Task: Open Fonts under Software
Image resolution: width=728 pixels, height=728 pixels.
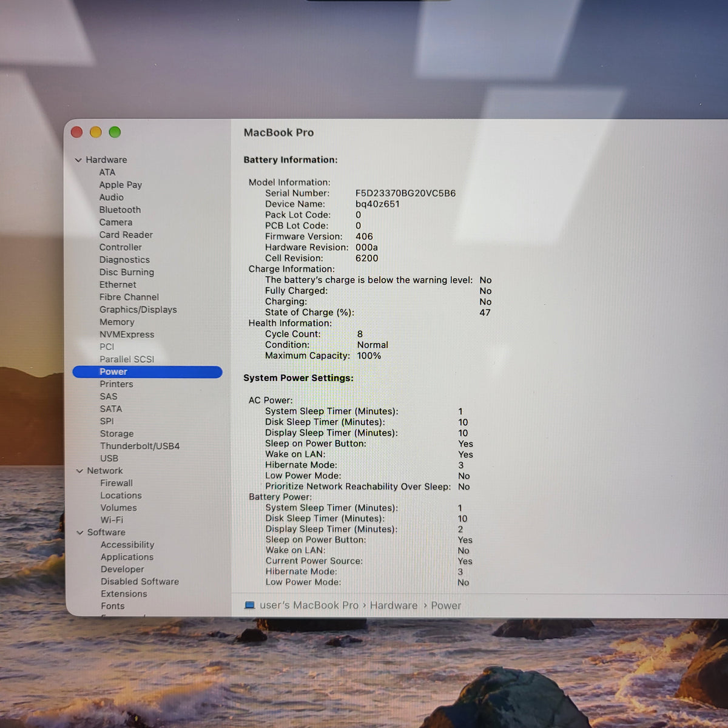Action: pos(113,606)
